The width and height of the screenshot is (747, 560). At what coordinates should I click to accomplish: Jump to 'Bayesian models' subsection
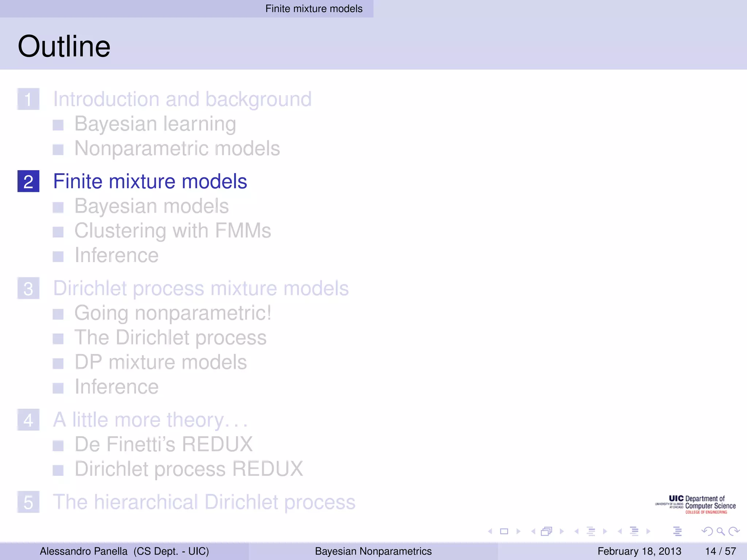(x=152, y=206)
